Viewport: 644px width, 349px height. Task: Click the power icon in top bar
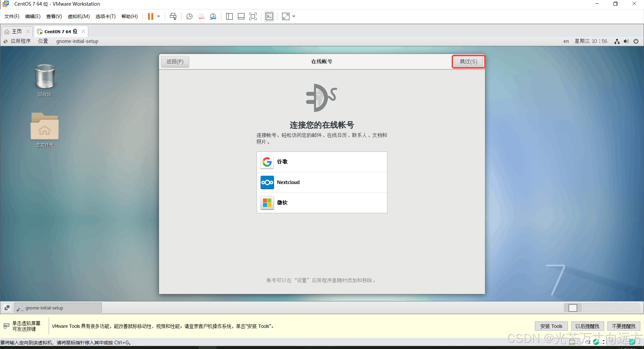tap(636, 41)
